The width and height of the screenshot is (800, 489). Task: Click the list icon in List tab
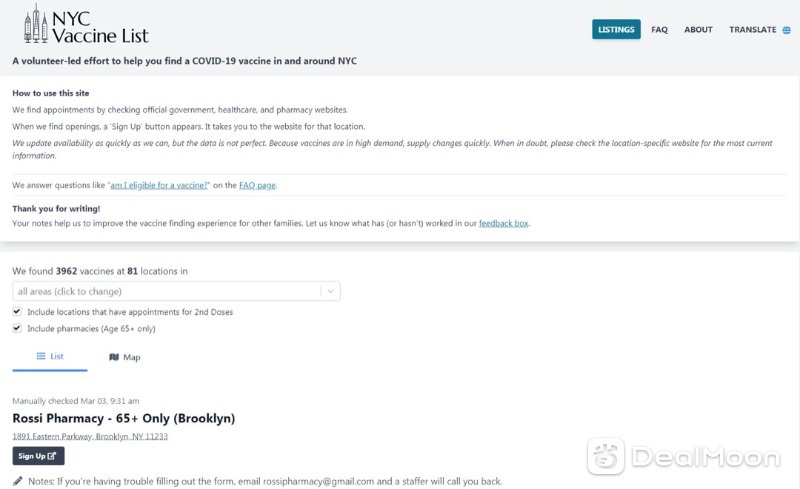click(41, 356)
